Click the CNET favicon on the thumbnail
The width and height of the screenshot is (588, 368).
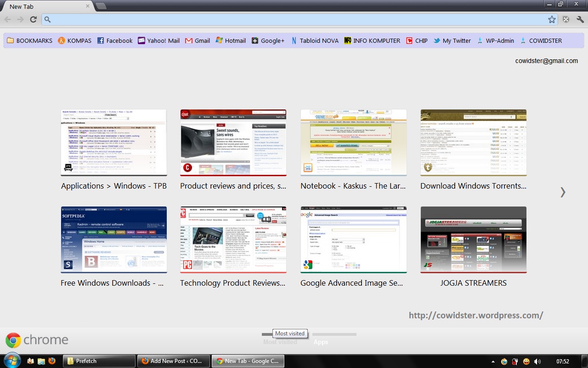[187, 168]
